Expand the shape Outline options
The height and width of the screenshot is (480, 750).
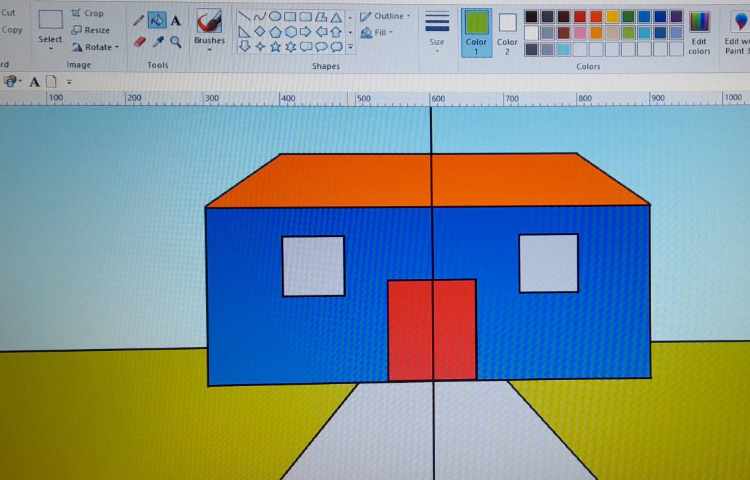385,16
